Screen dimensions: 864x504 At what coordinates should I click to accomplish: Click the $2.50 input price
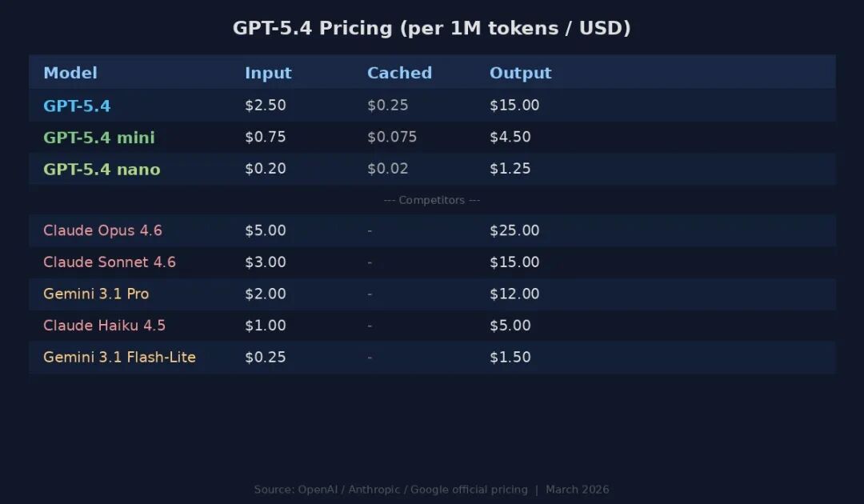tap(265, 105)
